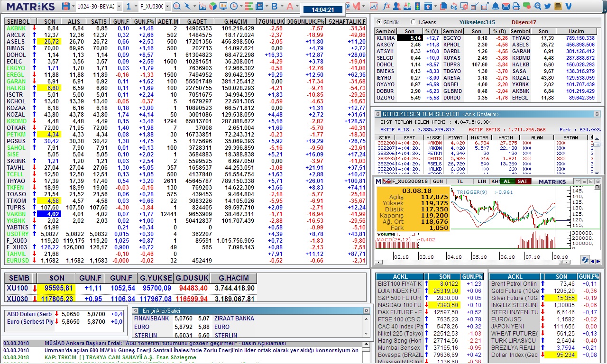Click the user profile icon
This screenshot has height=364, width=607.
396,6
